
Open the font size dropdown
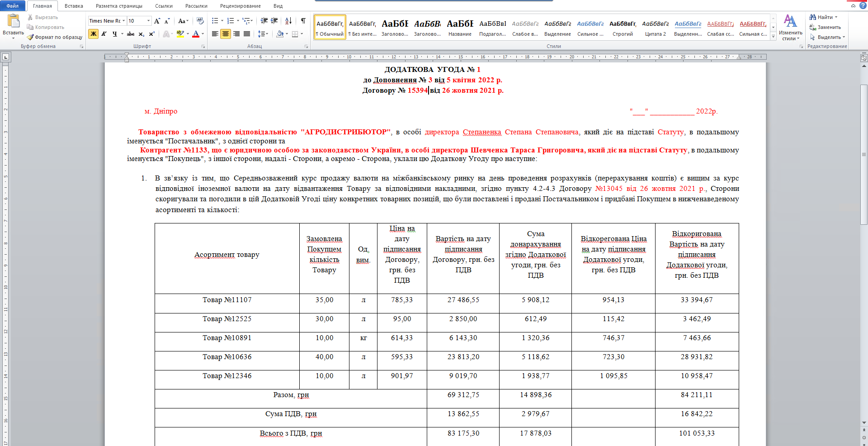pos(148,21)
